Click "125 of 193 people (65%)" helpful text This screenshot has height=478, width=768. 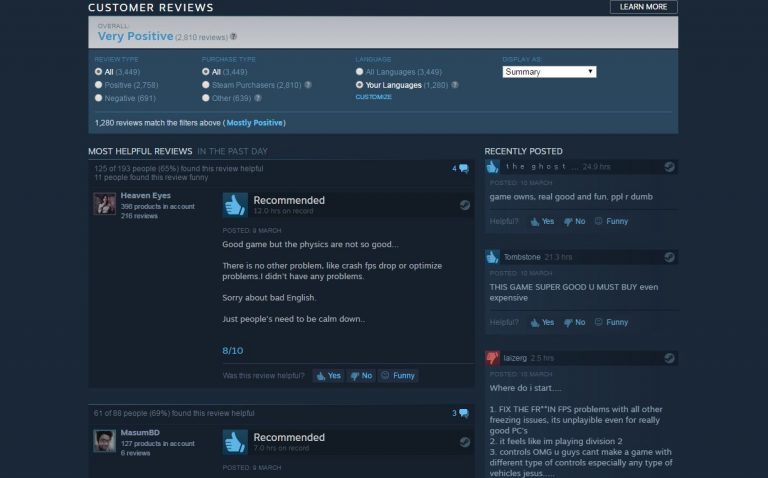(179, 168)
